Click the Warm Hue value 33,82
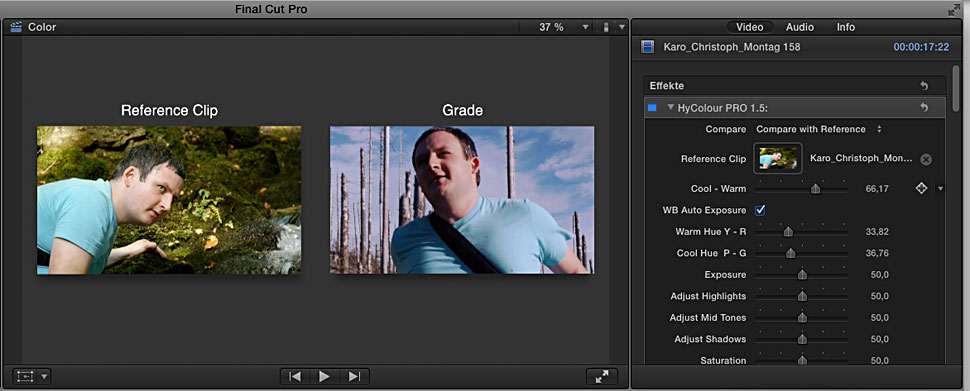The width and height of the screenshot is (970, 391). pos(877,232)
